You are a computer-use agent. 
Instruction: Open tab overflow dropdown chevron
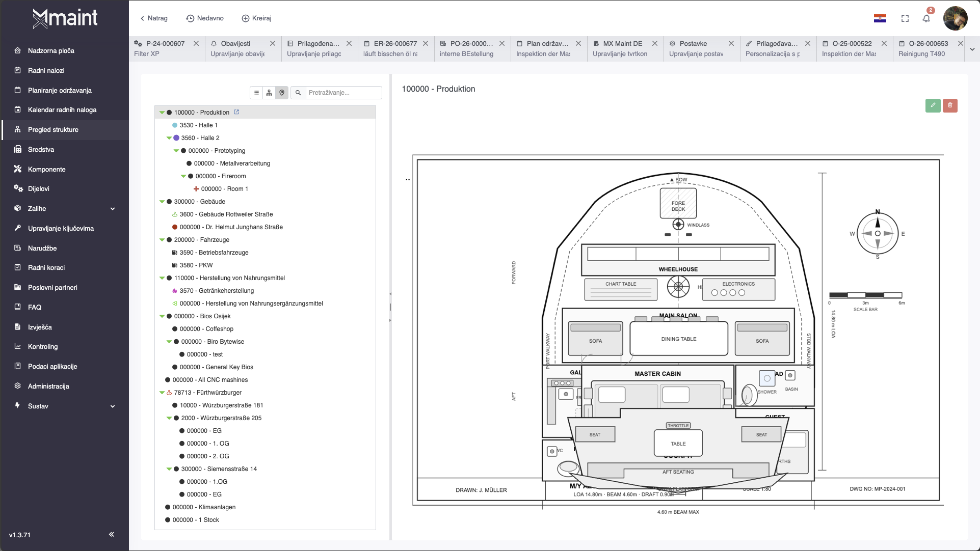pos(972,49)
